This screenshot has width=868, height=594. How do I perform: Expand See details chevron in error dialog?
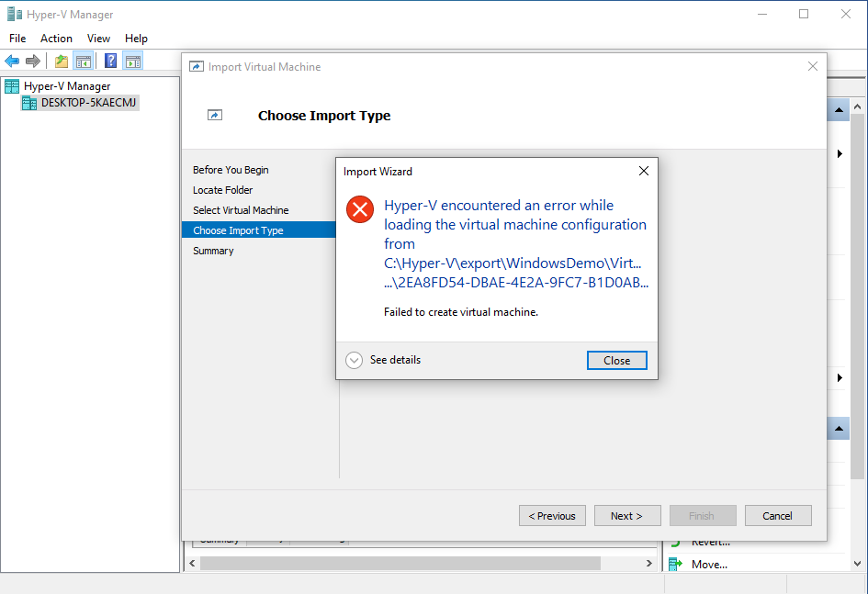click(x=355, y=360)
